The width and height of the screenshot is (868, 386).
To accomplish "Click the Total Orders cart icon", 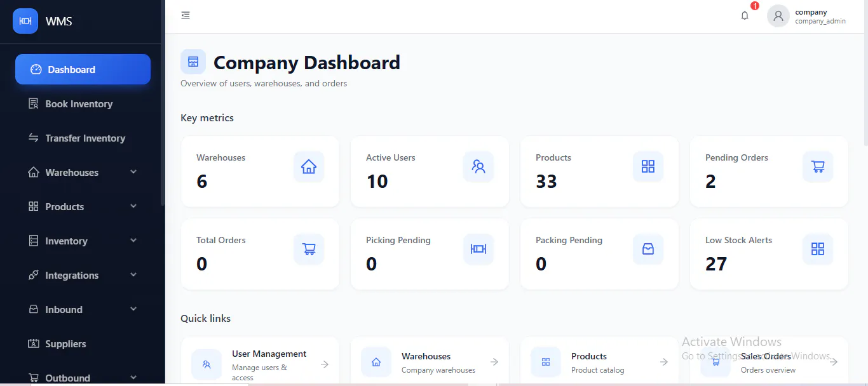I will (309, 250).
